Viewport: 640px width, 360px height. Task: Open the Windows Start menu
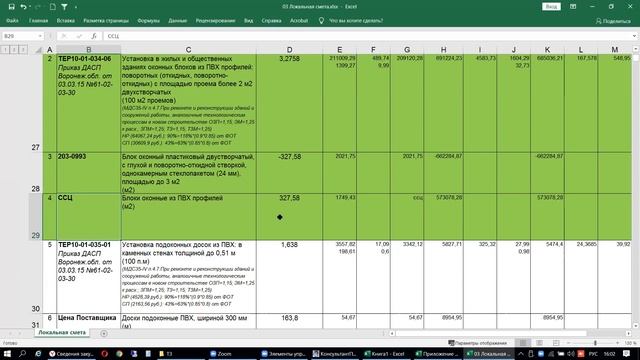7,353
